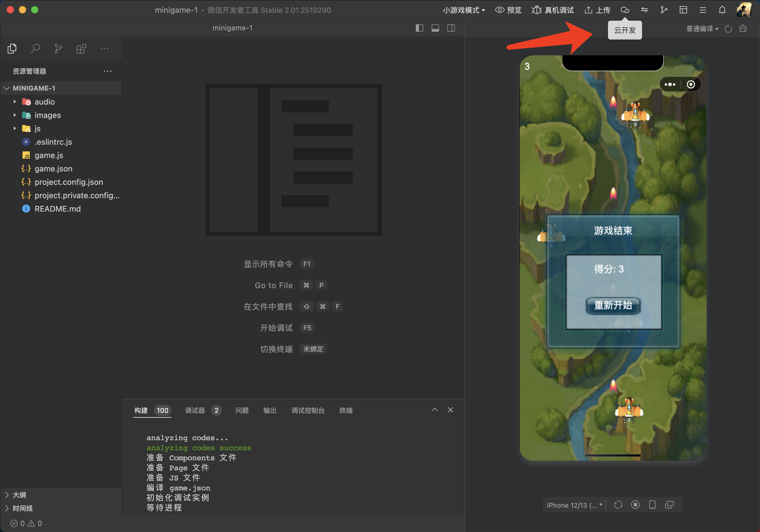Open 资源管理器 panel more actions
Image resolution: width=760 pixels, height=532 pixels.
[x=108, y=71]
